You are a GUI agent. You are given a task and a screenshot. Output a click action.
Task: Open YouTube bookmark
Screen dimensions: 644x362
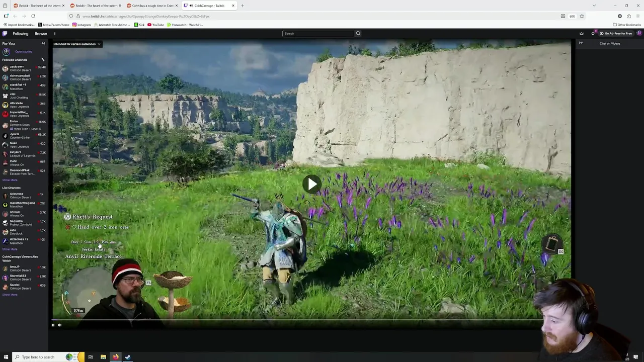[x=156, y=25]
